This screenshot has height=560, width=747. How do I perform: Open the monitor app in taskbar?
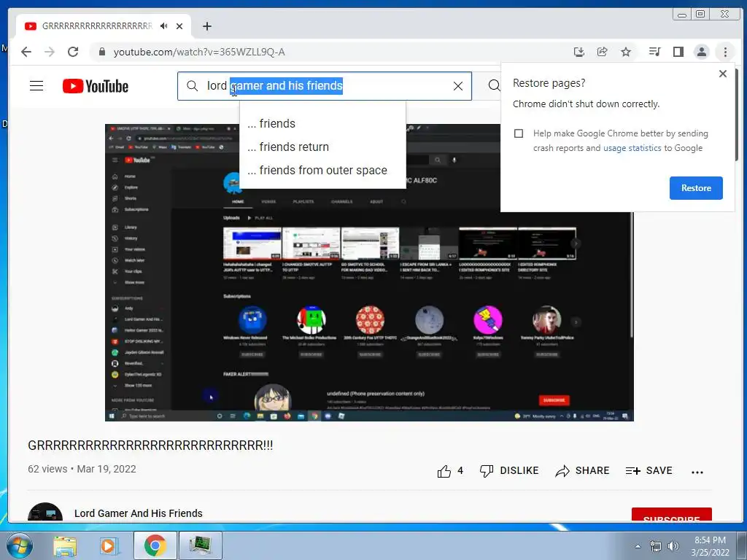[x=200, y=545]
